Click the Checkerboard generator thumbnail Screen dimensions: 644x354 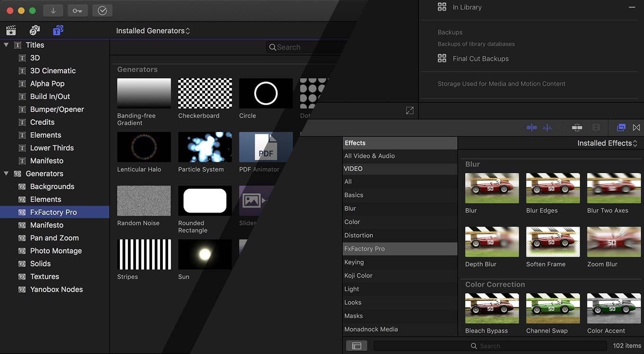pyautogui.click(x=205, y=93)
